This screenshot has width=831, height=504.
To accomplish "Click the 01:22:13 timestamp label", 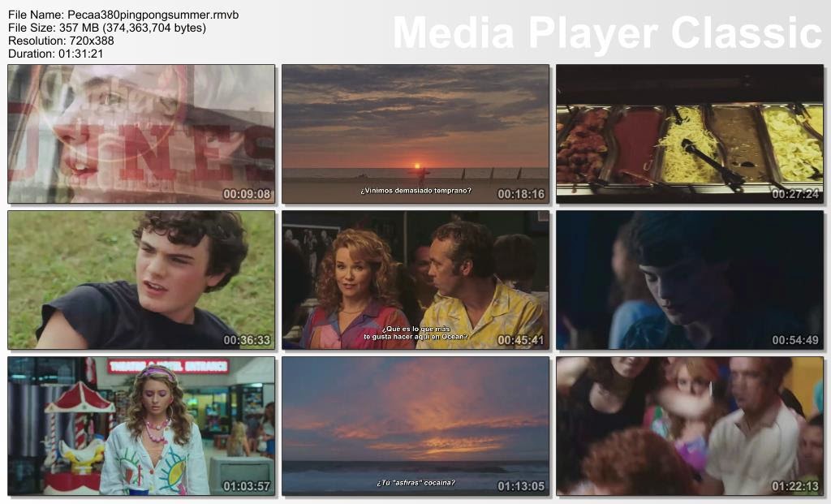I will (795, 486).
